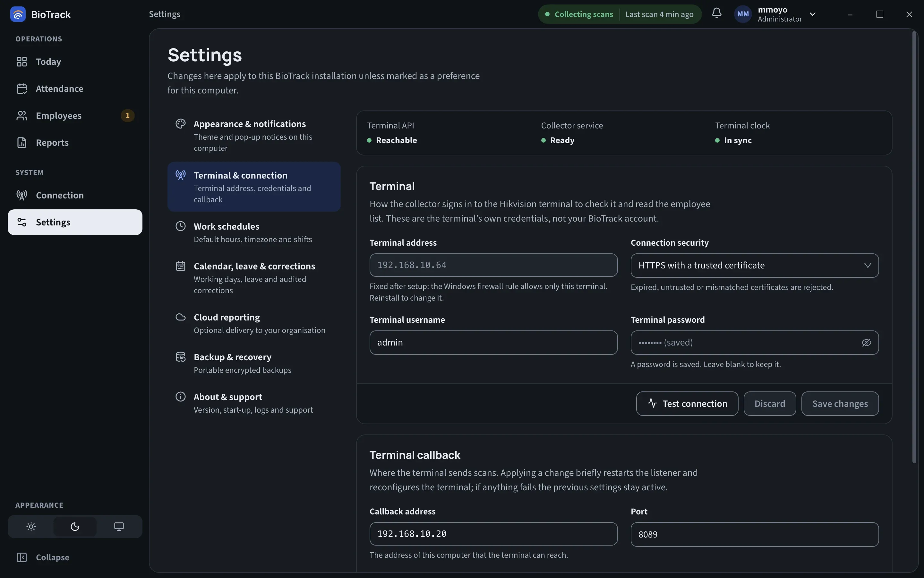Viewport: 924px width, 578px height.
Task: Click the Work schedules clock icon
Action: (x=180, y=226)
